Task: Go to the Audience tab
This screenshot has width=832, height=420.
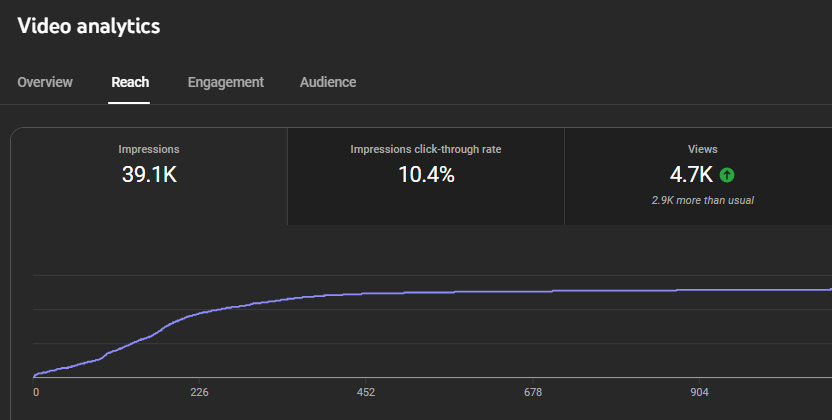Action: click(x=328, y=82)
